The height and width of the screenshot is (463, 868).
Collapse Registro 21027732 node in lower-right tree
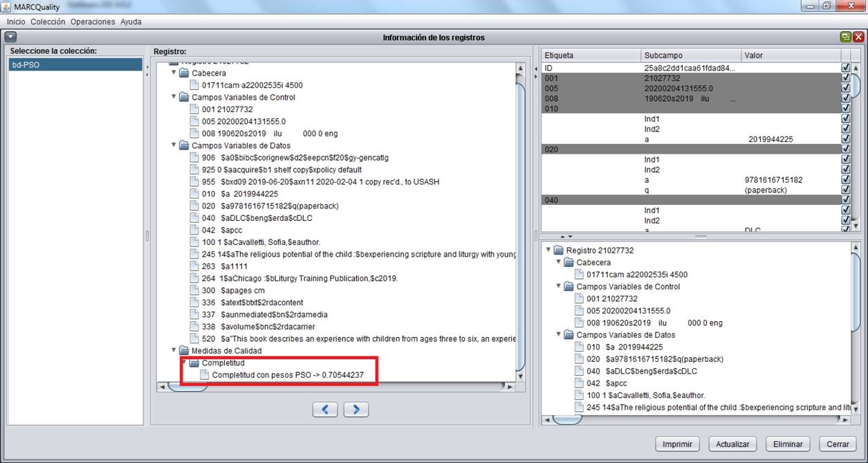click(x=548, y=251)
